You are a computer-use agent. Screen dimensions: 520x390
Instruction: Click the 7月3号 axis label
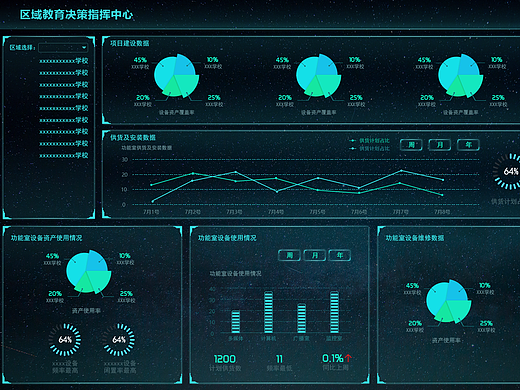(x=234, y=212)
